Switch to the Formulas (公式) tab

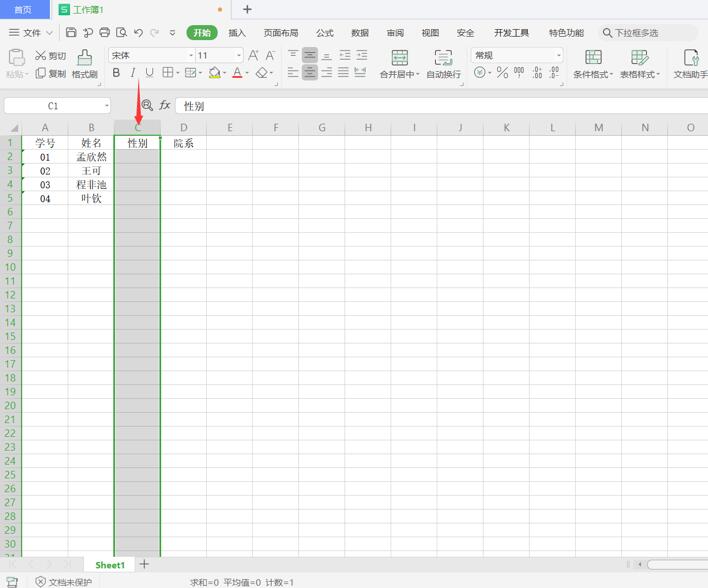tap(324, 33)
